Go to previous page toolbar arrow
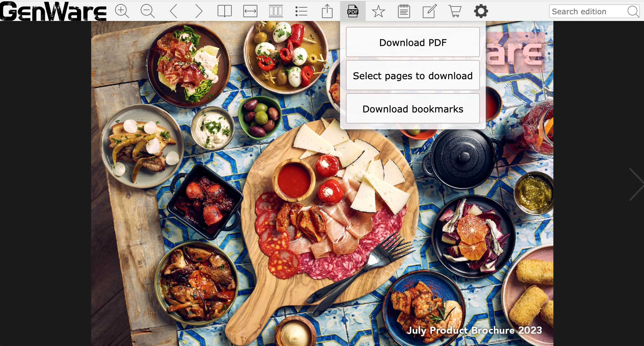Viewport: 644px width, 346px height. [173, 11]
